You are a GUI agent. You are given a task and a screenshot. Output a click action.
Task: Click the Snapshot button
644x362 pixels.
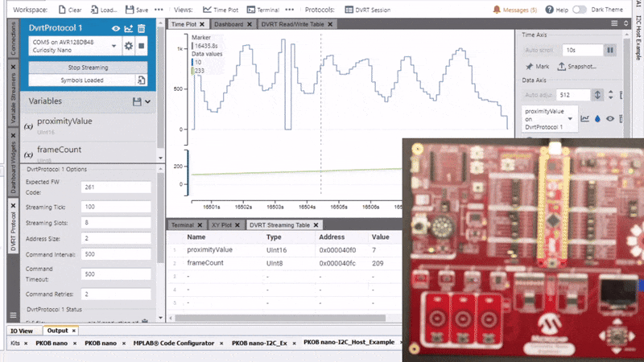pos(578,67)
